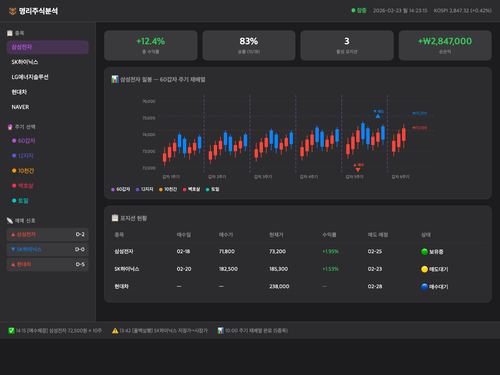This screenshot has width=500, height=375.
Task: Click the 현대차 name in the positions table
Action: point(121,286)
